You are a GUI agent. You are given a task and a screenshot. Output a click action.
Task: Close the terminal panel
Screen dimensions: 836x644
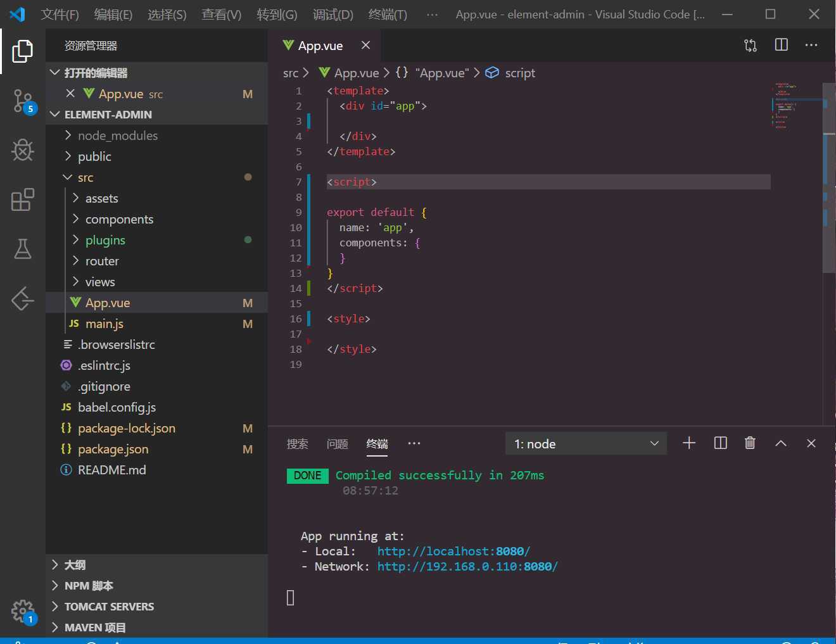point(811,443)
